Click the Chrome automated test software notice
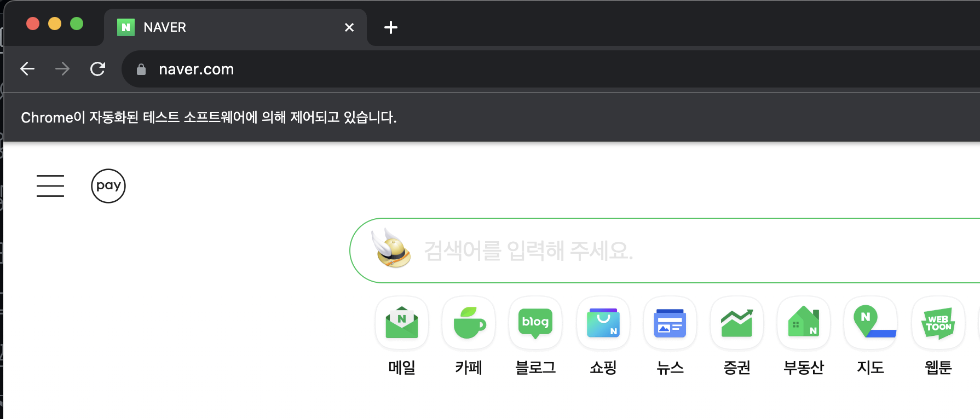 click(x=209, y=118)
